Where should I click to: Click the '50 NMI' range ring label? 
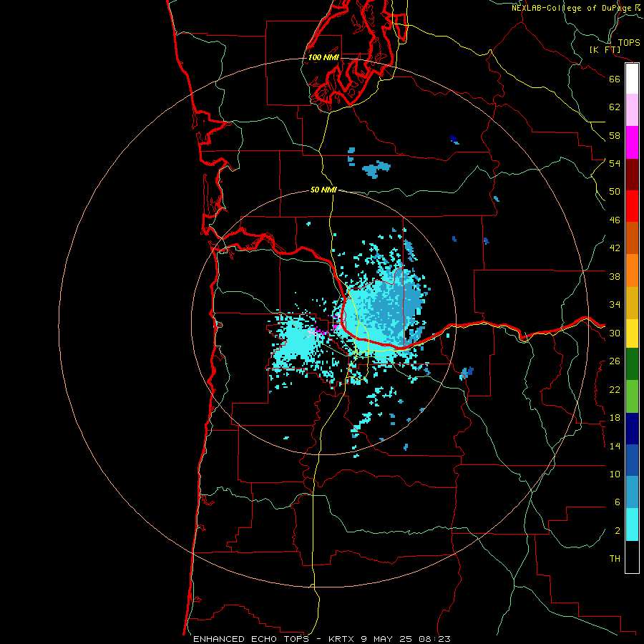pyautogui.click(x=323, y=190)
